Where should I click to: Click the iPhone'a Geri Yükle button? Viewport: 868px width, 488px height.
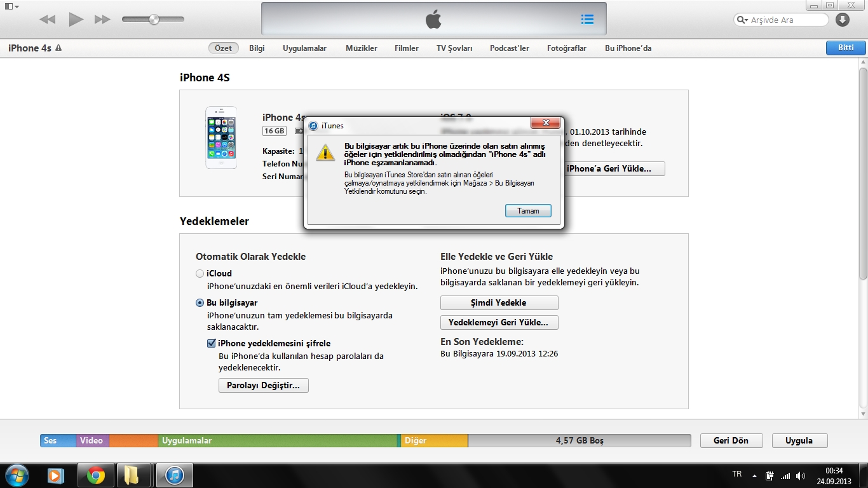(614, 169)
